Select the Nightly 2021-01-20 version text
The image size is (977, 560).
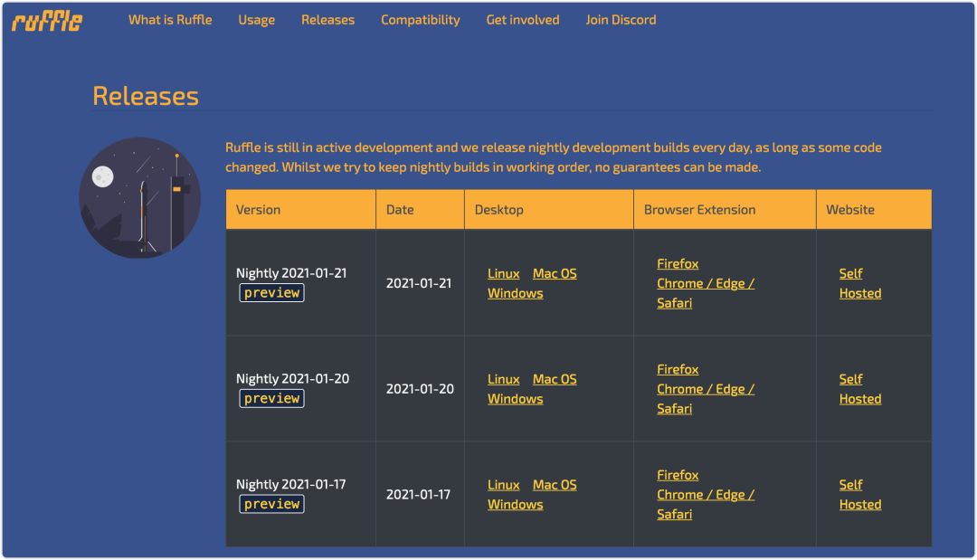292,379
